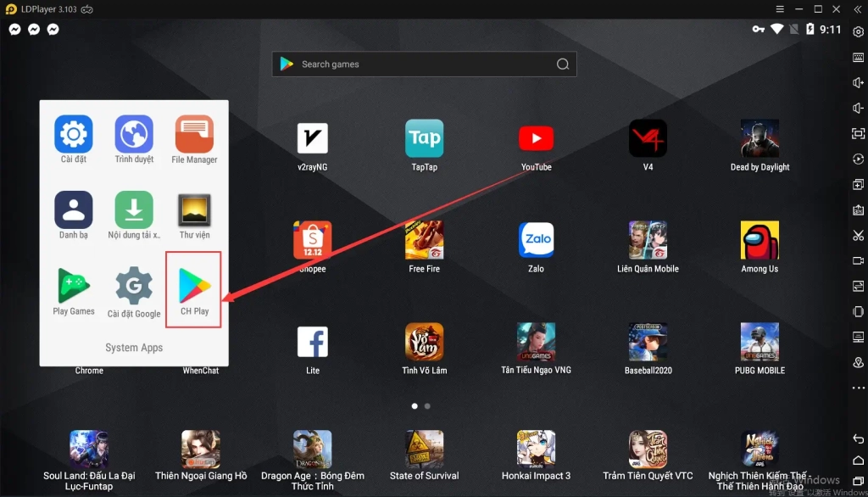Open Danh bạ contacts app
868x497 pixels.
(74, 210)
